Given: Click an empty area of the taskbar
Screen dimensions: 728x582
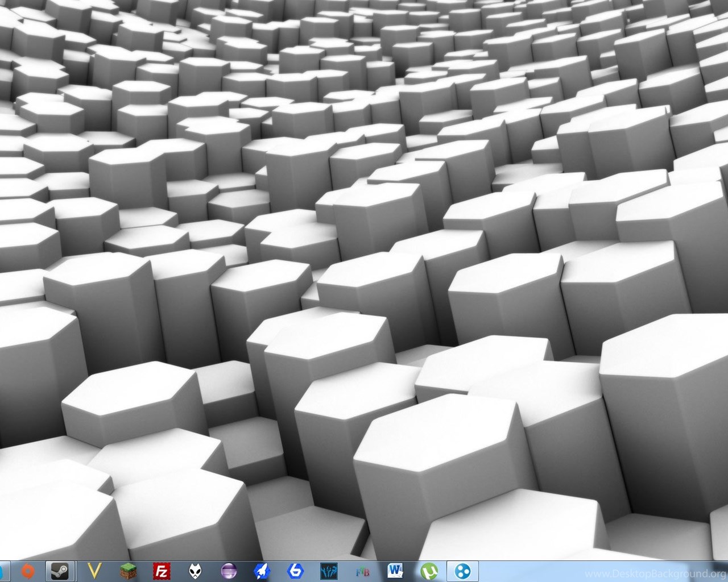Looking at the screenshot, I should (529, 571).
